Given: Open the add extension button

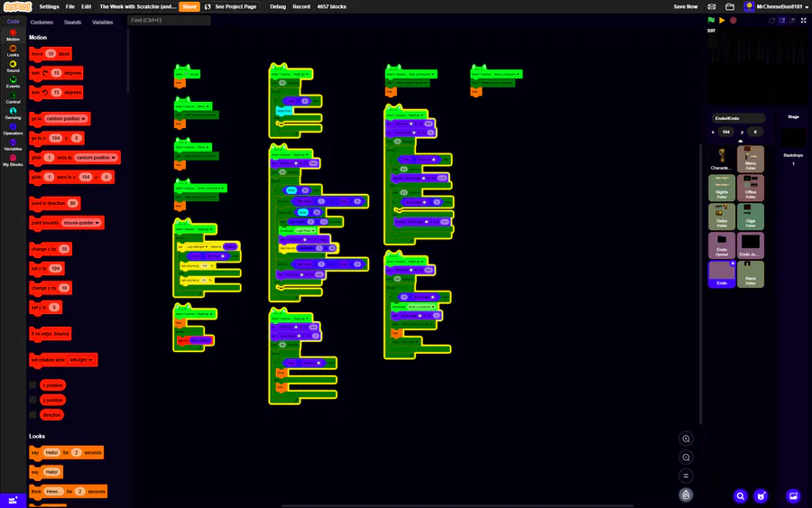Looking at the screenshot, I should pyautogui.click(x=13, y=500).
